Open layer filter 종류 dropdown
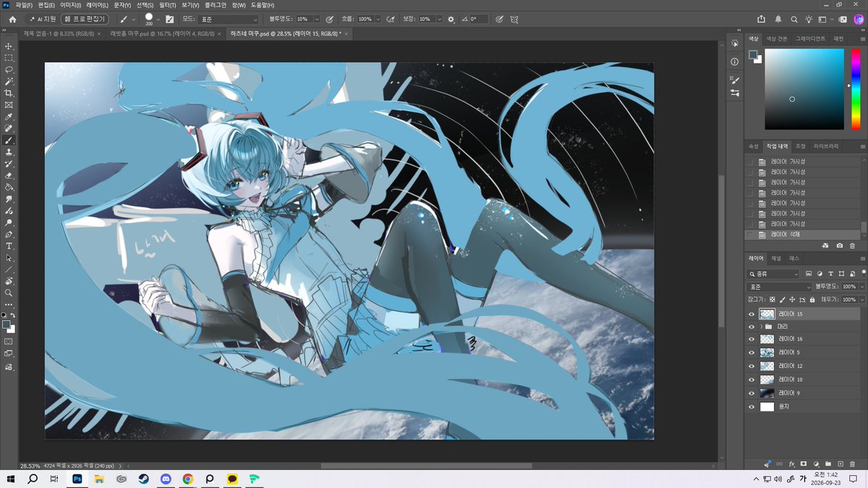 (773, 274)
